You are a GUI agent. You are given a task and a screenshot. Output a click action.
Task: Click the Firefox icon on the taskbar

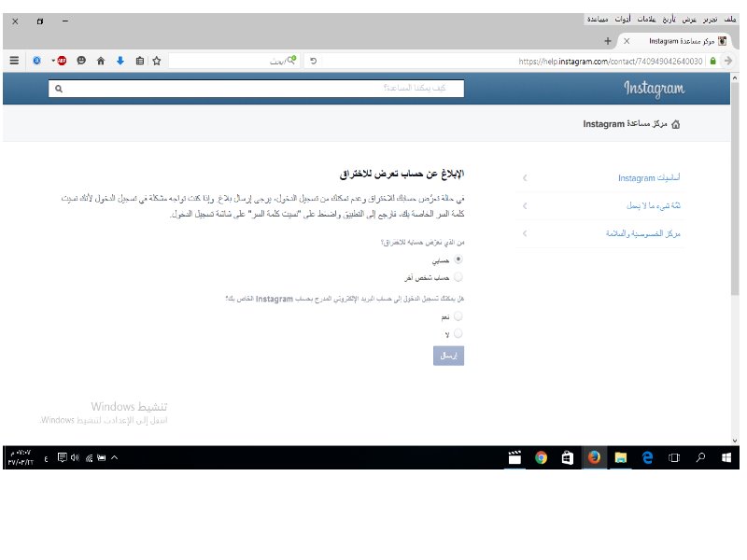(x=594, y=457)
